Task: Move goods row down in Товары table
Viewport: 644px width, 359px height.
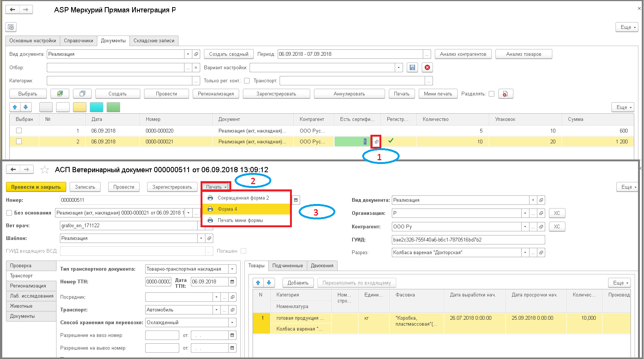Action: pos(269,283)
